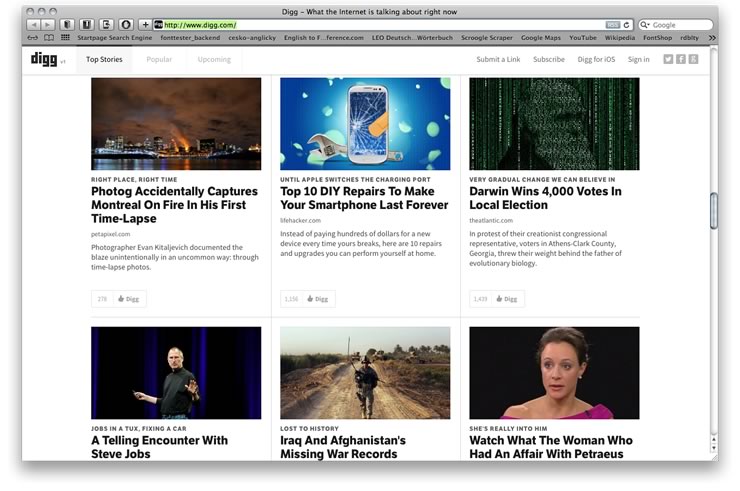Screen dimensions: 740x491
Task: Switch to the Upcoming tab
Action: point(214,59)
